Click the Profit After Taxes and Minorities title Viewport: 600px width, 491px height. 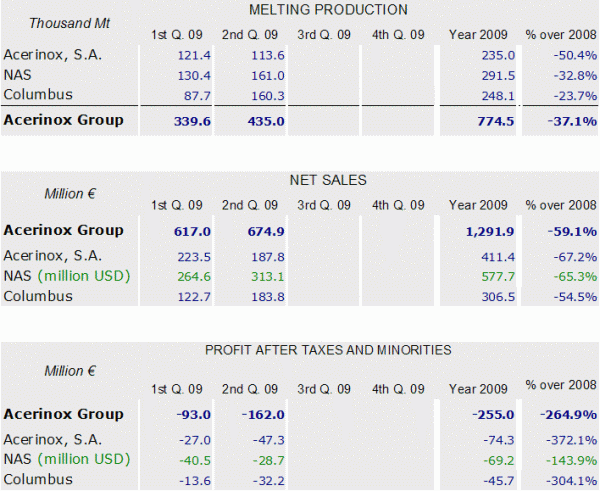[327, 350]
